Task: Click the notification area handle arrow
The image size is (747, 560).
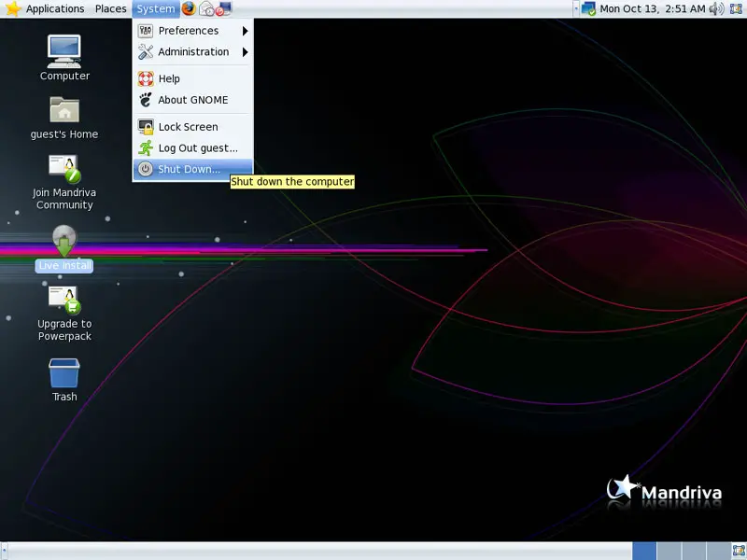Action: 576,8
